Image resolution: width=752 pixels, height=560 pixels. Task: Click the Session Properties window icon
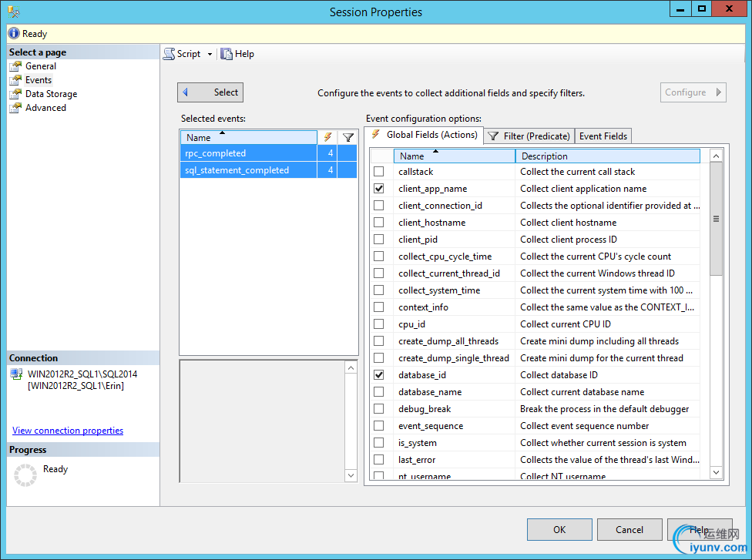click(14, 12)
